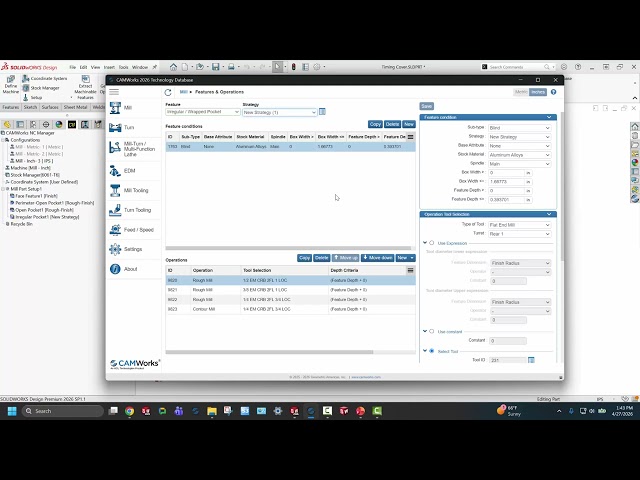
Task: Open column chooser for Operations table
Action: (411, 270)
